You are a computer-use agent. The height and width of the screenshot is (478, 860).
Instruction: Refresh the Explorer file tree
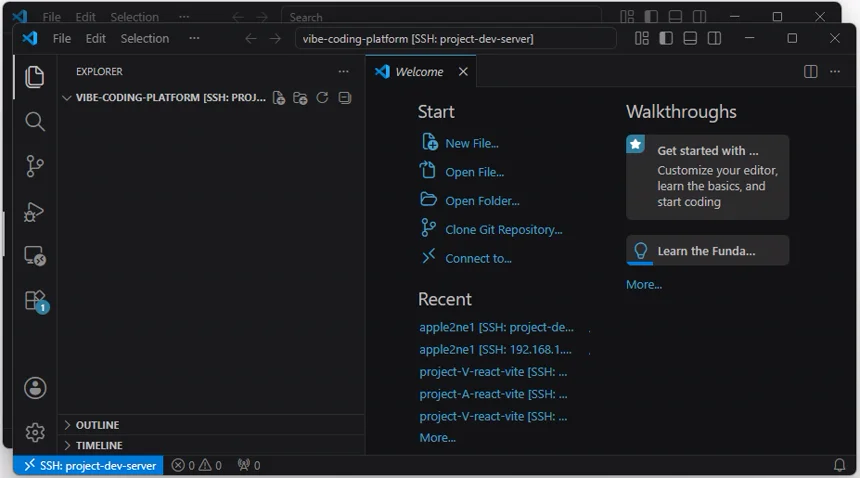pyautogui.click(x=322, y=98)
